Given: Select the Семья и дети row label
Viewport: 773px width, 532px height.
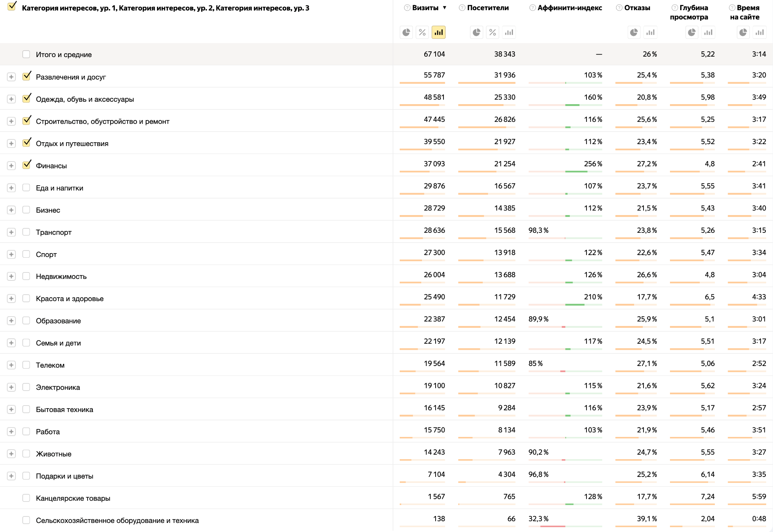Looking at the screenshot, I should [x=59, y=343].
